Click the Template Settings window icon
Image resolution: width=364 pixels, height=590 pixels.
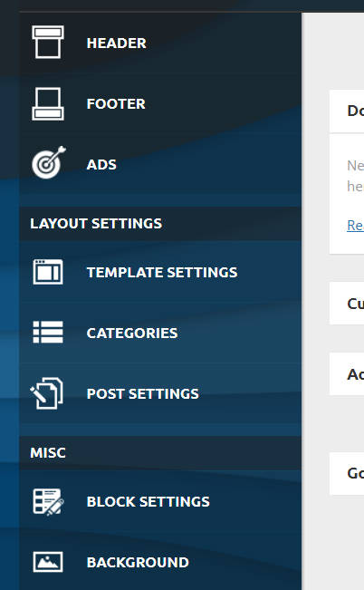coord(48,272)
